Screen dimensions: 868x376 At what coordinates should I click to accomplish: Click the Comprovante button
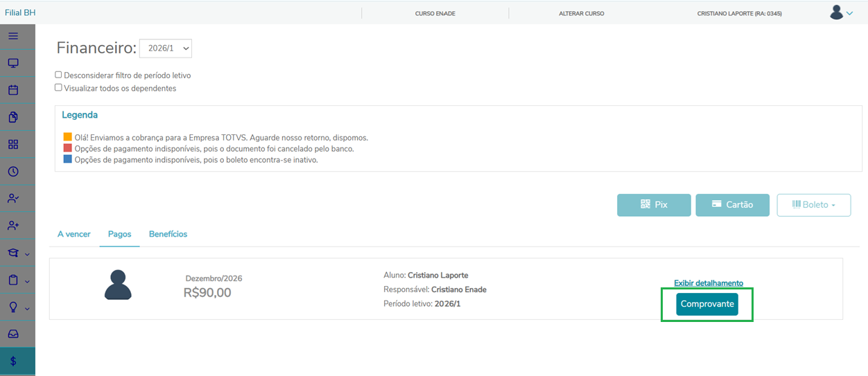[x=707, y=304]
